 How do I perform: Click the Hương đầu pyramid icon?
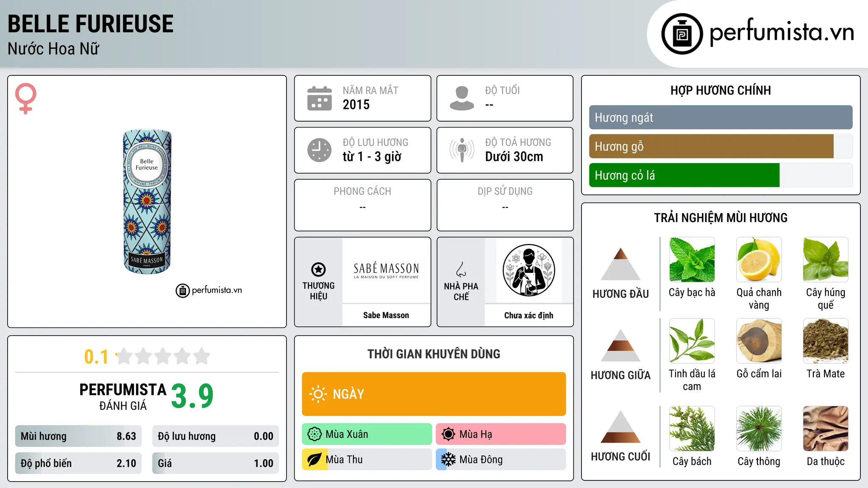click(620, 264)
